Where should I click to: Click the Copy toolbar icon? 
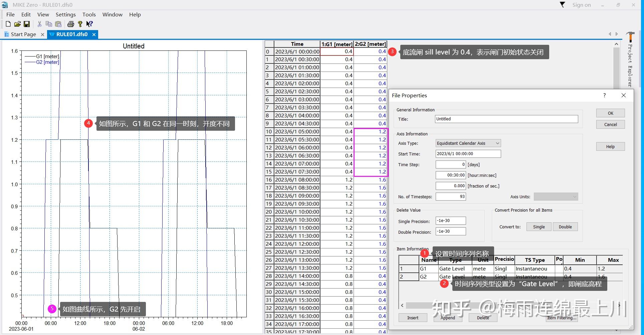[49, 24]
